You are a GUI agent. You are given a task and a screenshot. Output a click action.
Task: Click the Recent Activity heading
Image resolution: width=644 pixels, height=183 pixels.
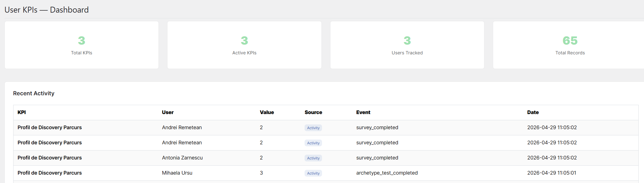[x=34, y=93]
